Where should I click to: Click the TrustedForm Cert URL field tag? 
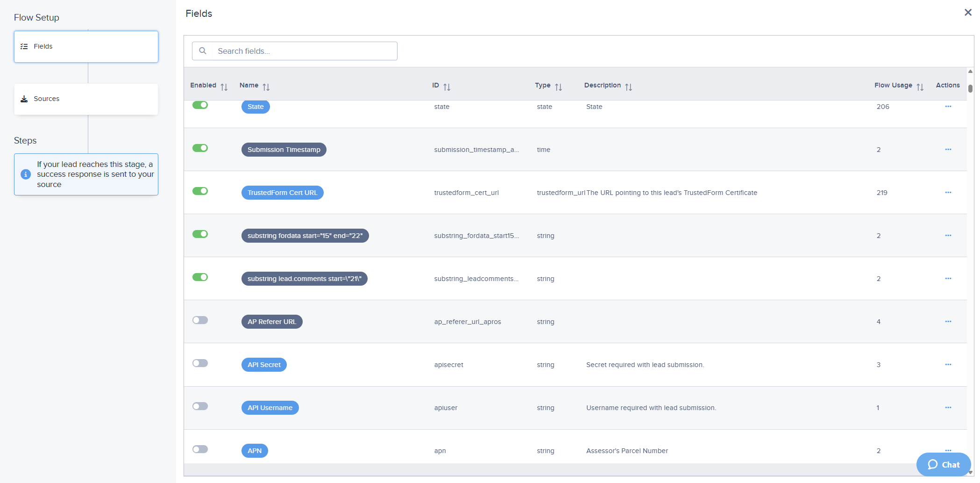tap(282, 193)
